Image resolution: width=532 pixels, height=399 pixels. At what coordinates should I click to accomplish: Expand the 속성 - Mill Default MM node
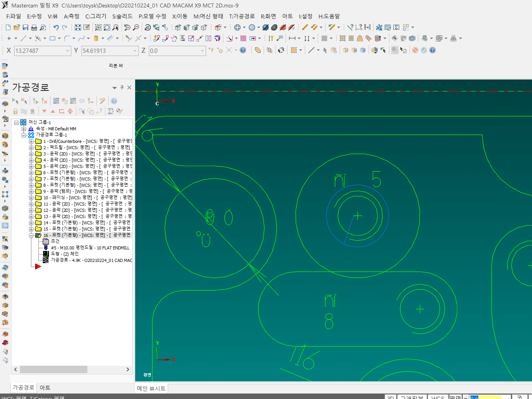tap(24, 129)
